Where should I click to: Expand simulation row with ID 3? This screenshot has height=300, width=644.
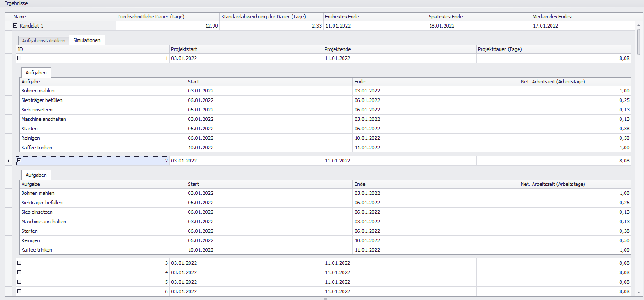(x=19, y=263)
